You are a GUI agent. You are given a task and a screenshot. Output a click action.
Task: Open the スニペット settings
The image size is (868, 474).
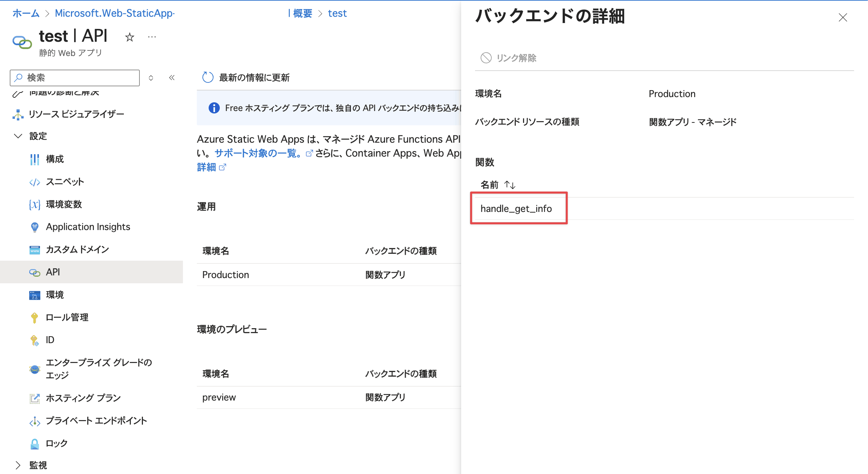(x=65, y=181)
